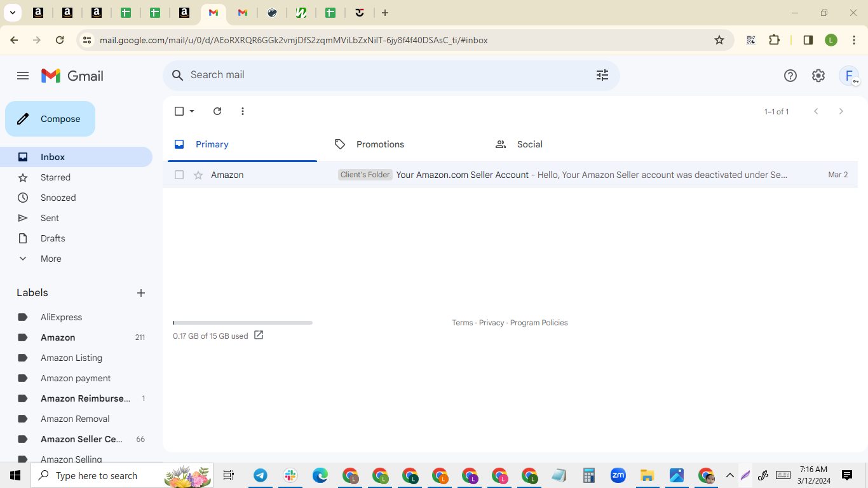Open the Google account avatar

[849, 76]
